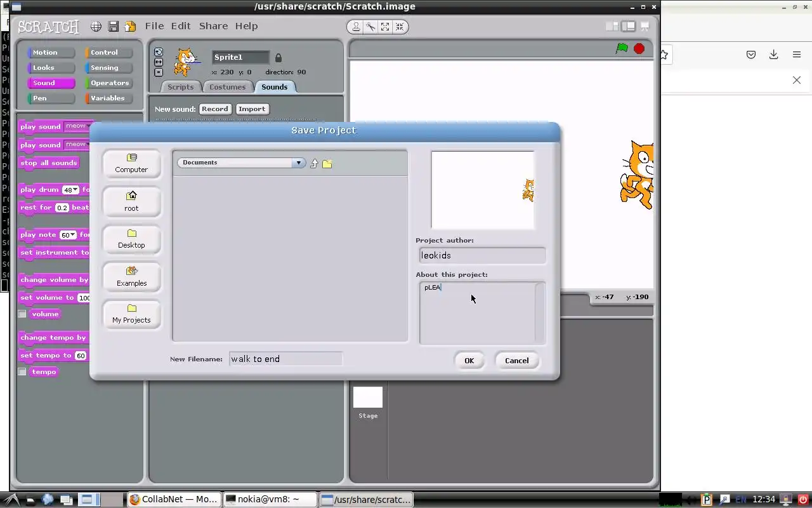Open the Share menu
The image size is (812, 508).
(x=213, y=26)
